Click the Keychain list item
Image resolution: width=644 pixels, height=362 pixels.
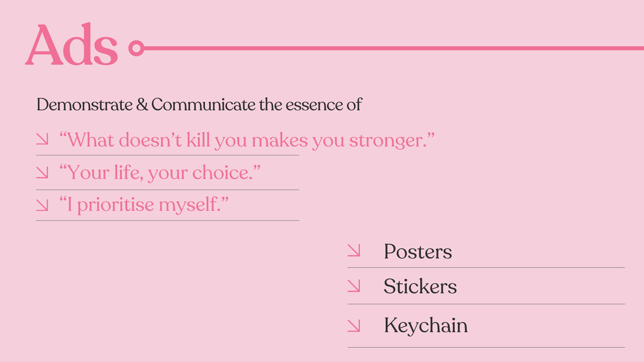[426, 325]
